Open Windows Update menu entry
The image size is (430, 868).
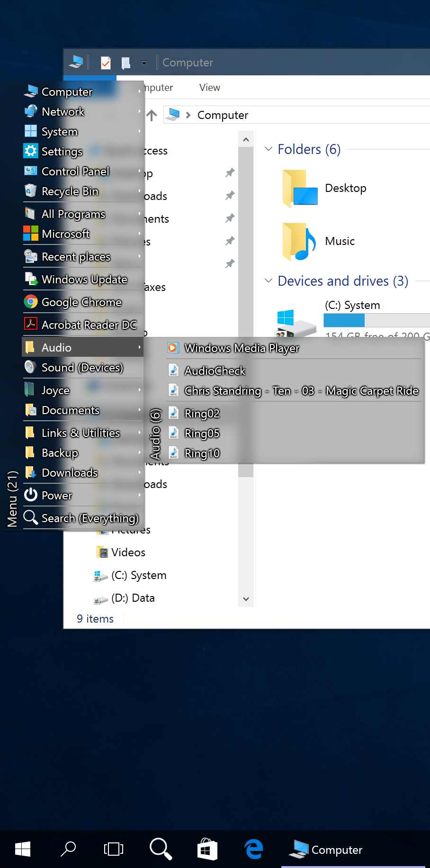pos(84,280)
